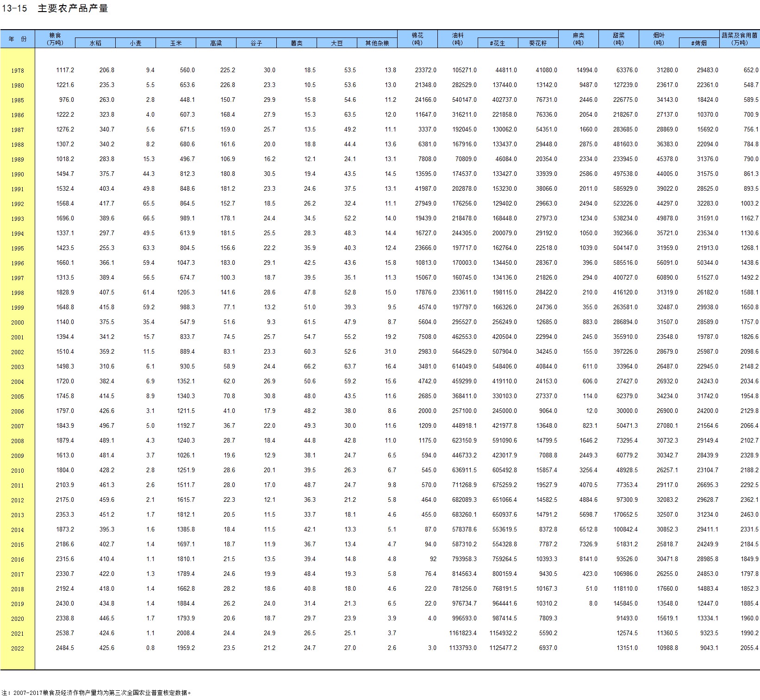This screenshot has height=700, width=760.
Task: Select rice value 496.7 in 2007 row
Action: [x=107, y=426]
